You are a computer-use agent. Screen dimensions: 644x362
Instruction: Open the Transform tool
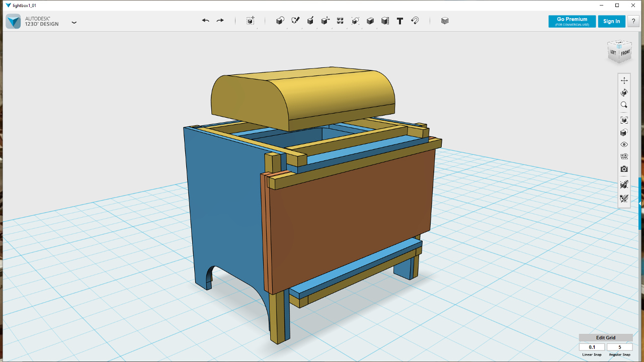point(251,21)
